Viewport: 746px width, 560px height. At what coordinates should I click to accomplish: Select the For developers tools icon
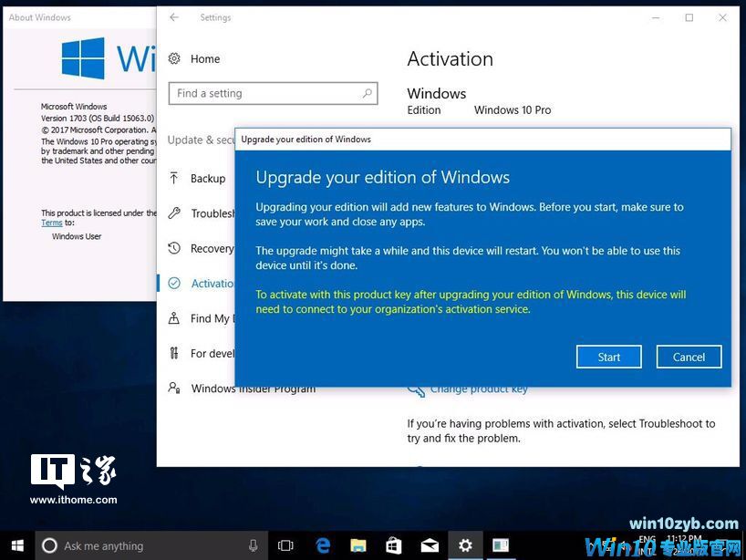click(174, 353)
